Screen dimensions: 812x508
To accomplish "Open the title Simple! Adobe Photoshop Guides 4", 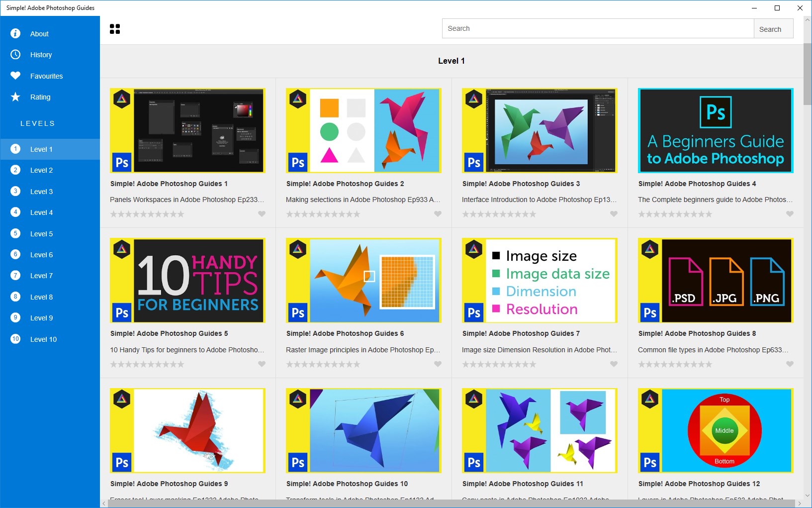I will [x=697, y=184].
